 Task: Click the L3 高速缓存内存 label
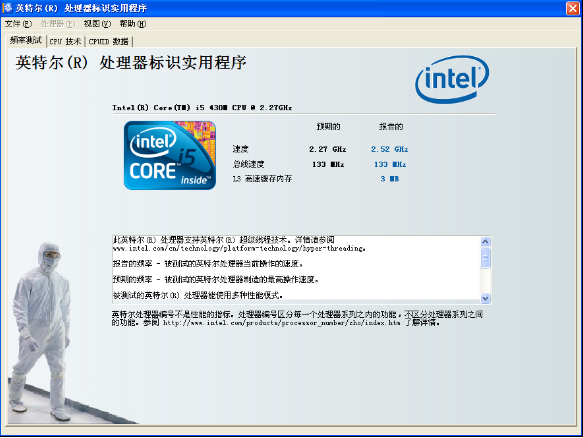click(262, 179)
